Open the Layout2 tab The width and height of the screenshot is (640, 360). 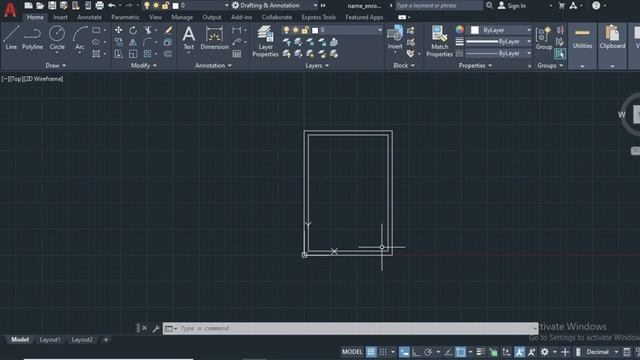[82, 340]
